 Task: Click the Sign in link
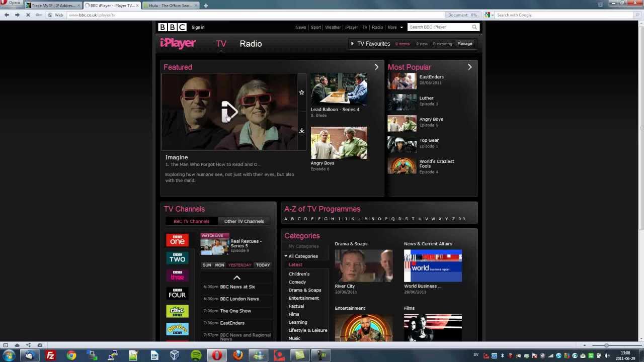point(198,27)
